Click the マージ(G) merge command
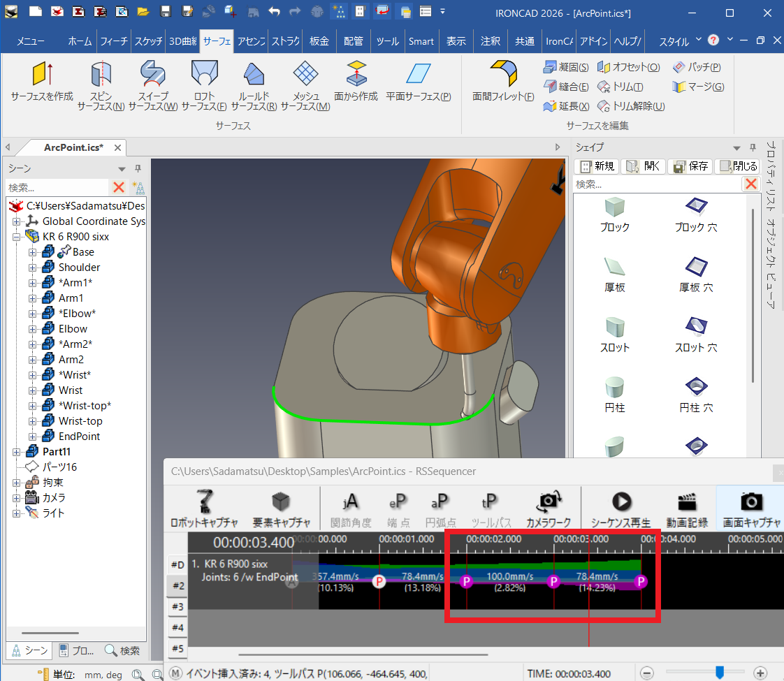Image resolution: width=784 pixels, height=681 pixels. pos(698,87)
